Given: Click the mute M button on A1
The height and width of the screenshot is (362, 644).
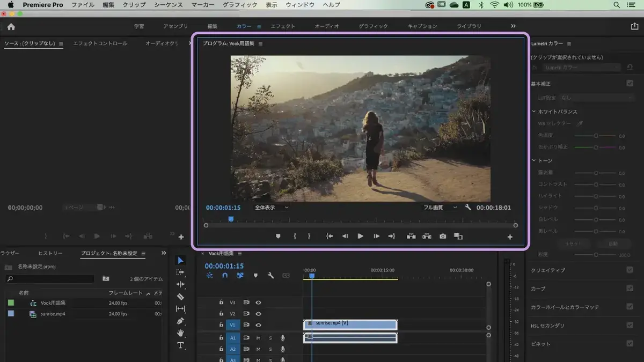Looking at the screenshot, I should pos(258,338).
